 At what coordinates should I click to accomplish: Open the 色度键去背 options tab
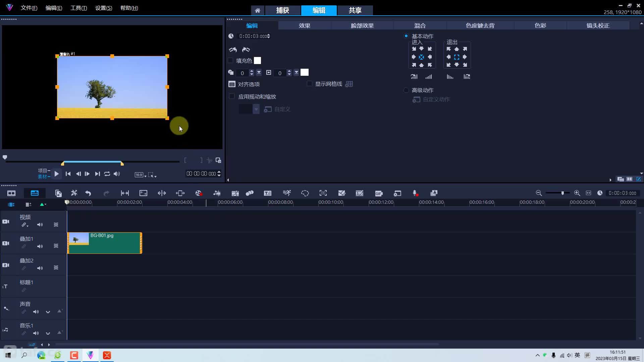tap(480, 25)
